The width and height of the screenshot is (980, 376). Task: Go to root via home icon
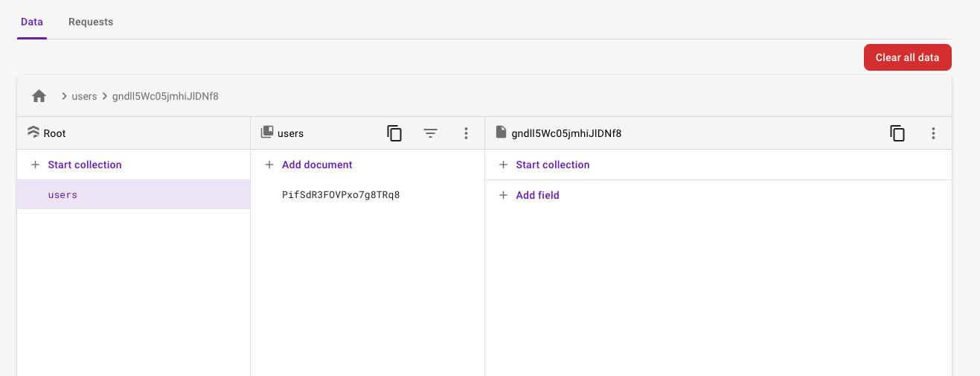point(39,96)
